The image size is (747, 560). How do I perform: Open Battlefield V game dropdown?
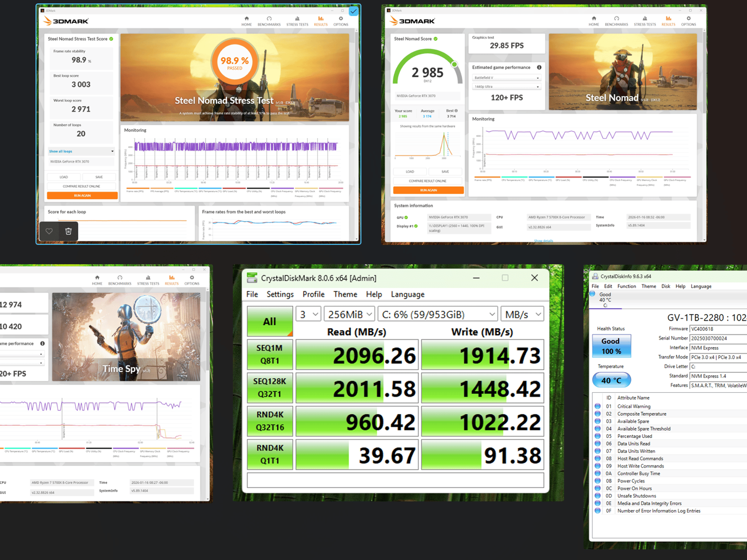(507, 78)
